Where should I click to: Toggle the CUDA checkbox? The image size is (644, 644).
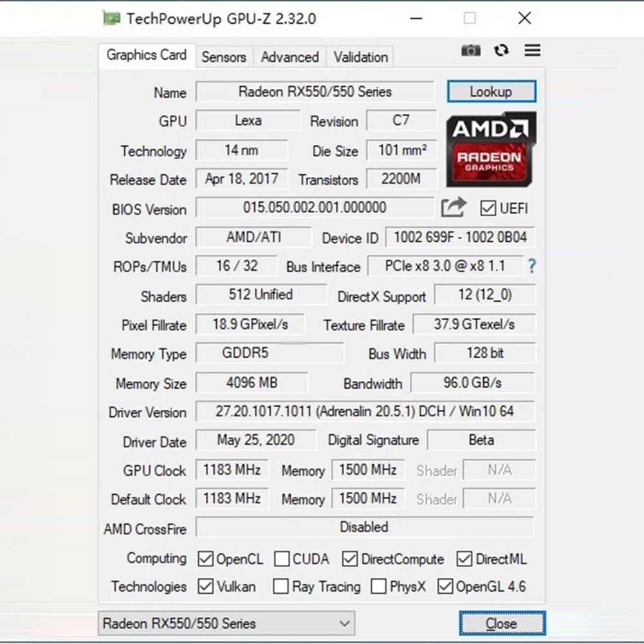[x=281, y=559]
